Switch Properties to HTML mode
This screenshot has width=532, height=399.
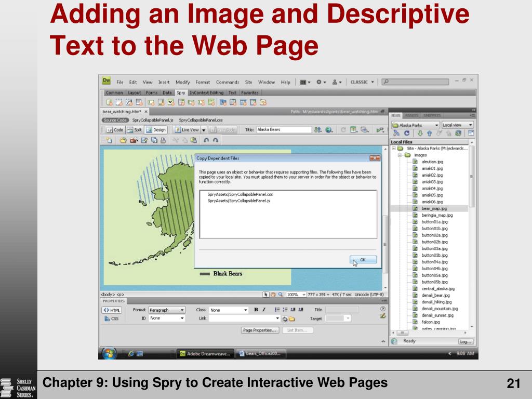coord(112,310)
